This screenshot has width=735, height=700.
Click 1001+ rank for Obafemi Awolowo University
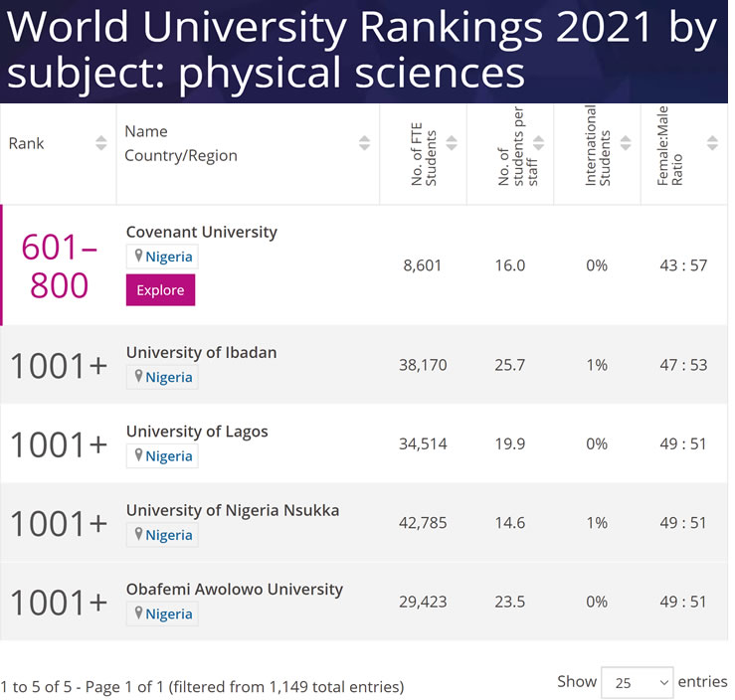pos(59,603)
